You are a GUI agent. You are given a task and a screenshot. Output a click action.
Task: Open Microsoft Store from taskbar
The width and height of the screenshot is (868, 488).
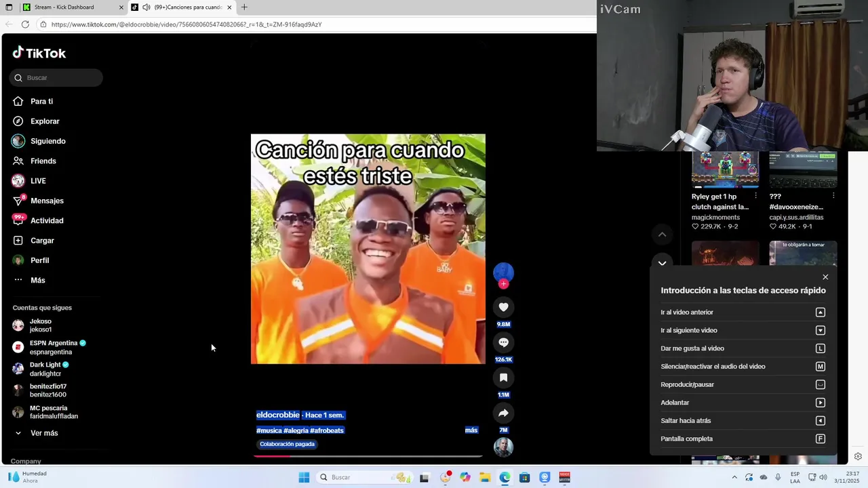tap(524, 477)
